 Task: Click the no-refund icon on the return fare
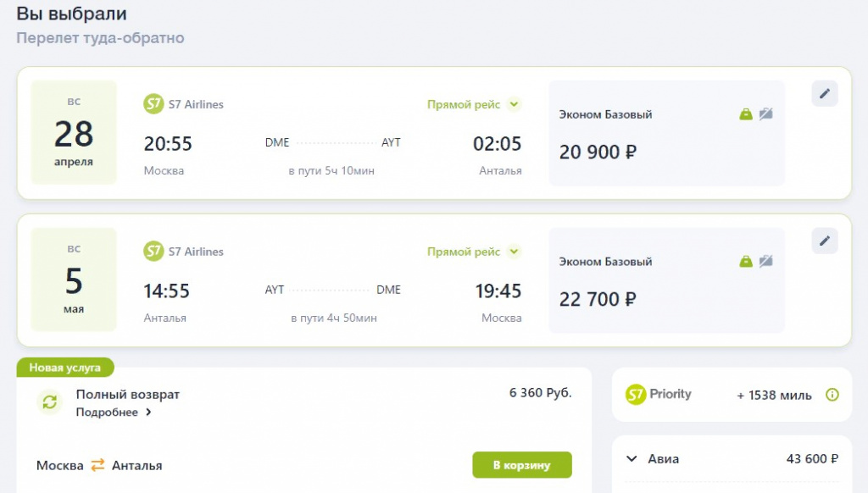pos(766,261)
